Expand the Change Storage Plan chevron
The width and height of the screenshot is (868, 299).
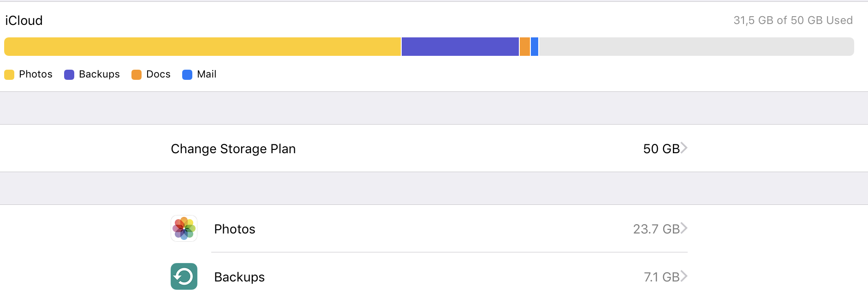click(x=684, y=148)
